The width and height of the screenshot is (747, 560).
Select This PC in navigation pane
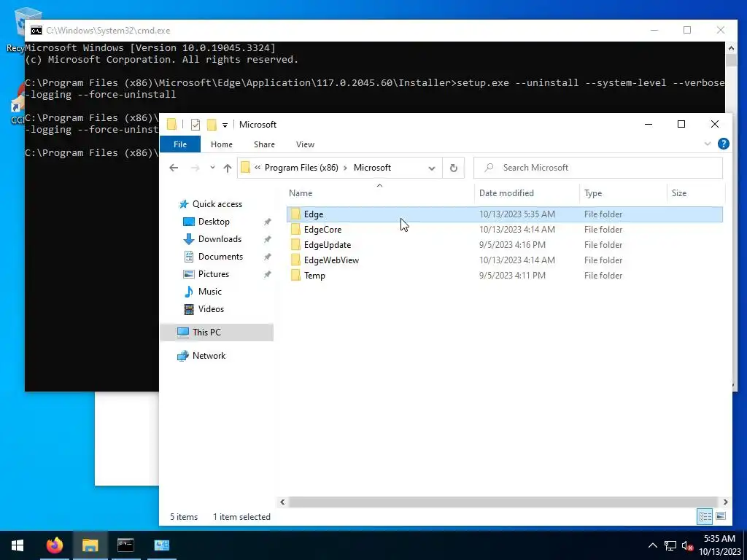(217, 332)
